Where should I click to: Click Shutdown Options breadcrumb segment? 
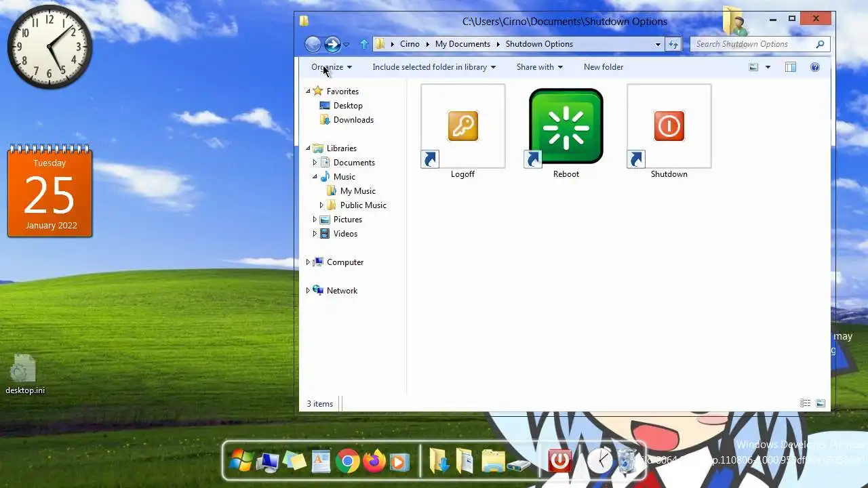pyautogui.click(x=539, y=44)
